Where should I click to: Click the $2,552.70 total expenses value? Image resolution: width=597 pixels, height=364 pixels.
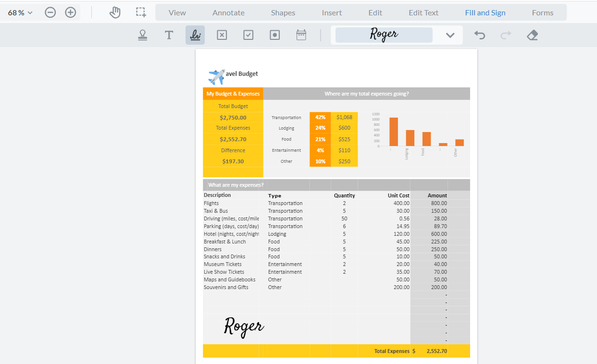(x=233, y=139)
